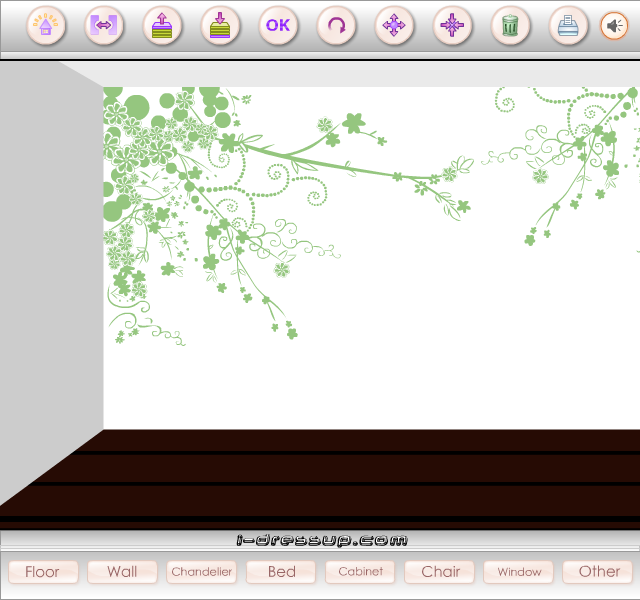640x600 pixels.
Task: Click the house reset icon
Action: (x=46, y=25)
